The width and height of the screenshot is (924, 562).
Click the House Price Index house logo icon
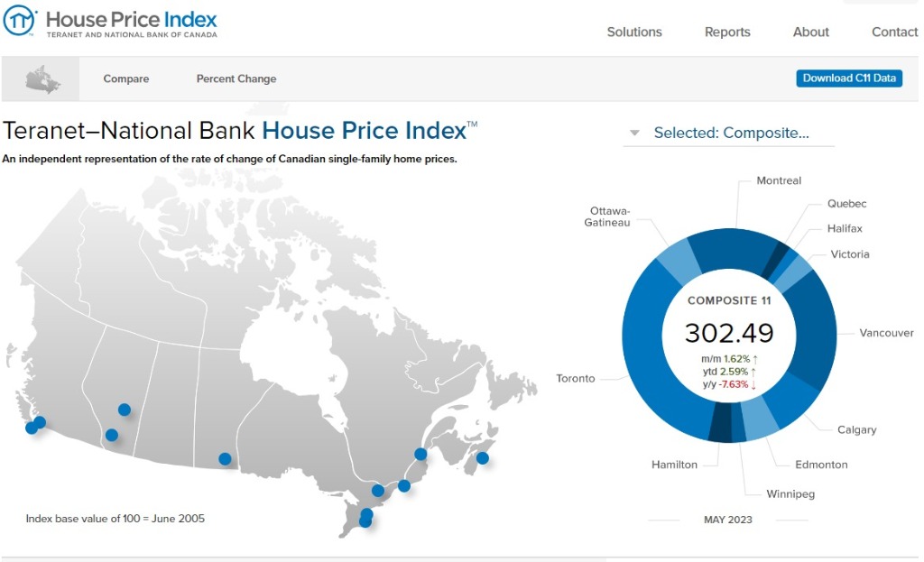point(20,21)
